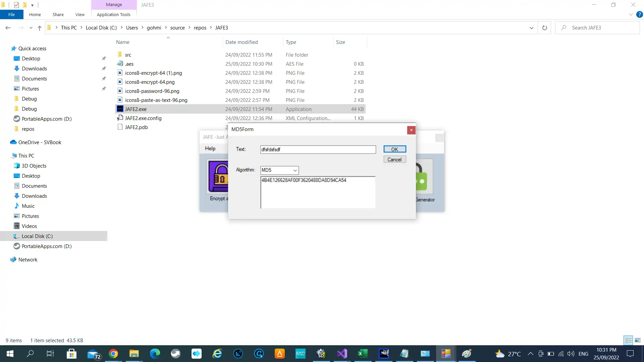The image size is (644, 362).
Task: Switch to large icons view
Action: [x=638, y=341]
